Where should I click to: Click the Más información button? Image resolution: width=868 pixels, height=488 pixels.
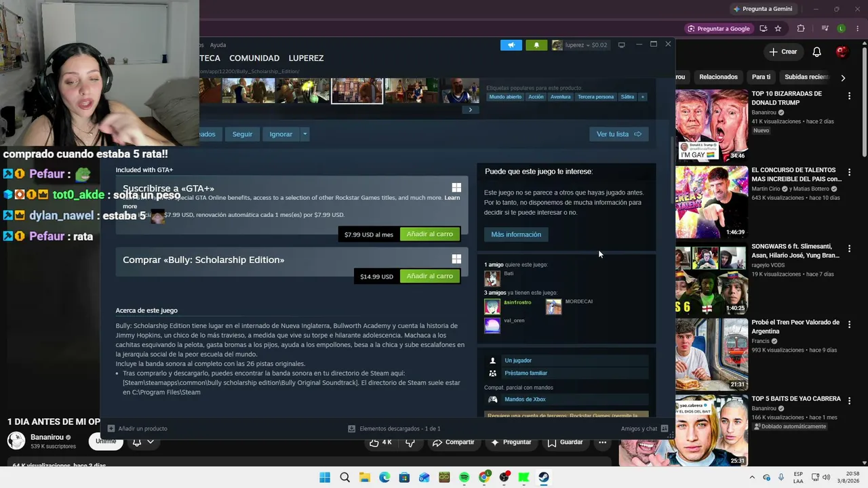tap(516, 235)
